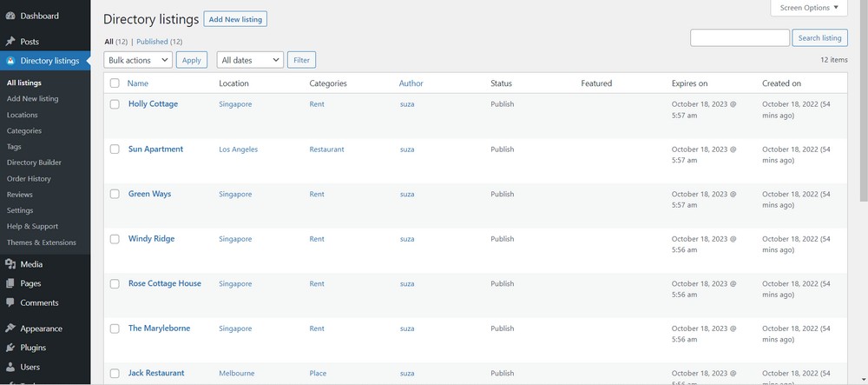868x385 pixels.
Task: Open Add New listing in sidebar
Action: 32,98
